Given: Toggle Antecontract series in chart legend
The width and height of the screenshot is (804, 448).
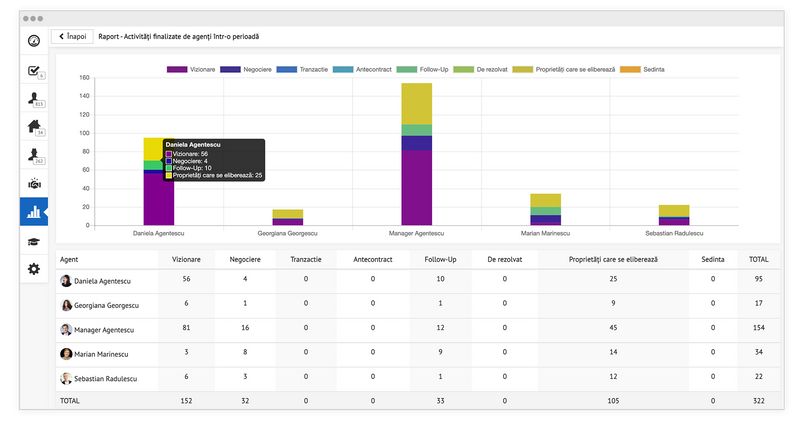Looking at the screenshot, I should (362, 69).
